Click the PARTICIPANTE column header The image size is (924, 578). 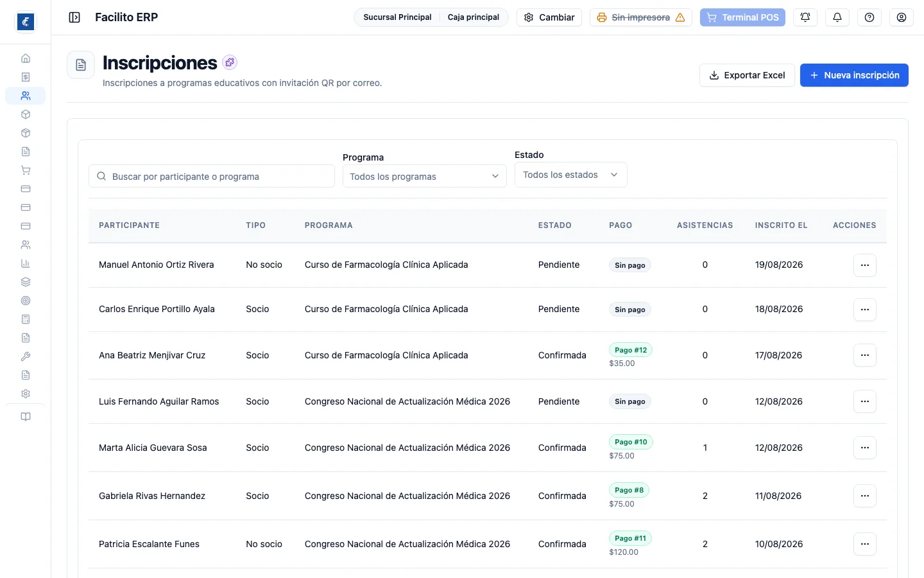129,225
